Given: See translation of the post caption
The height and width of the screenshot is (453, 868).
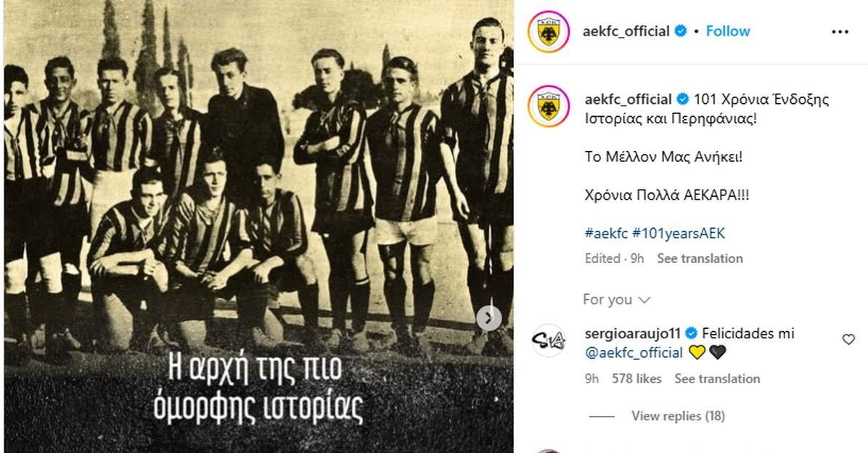Looking at the screenshot, I should [x=700, y=258].
